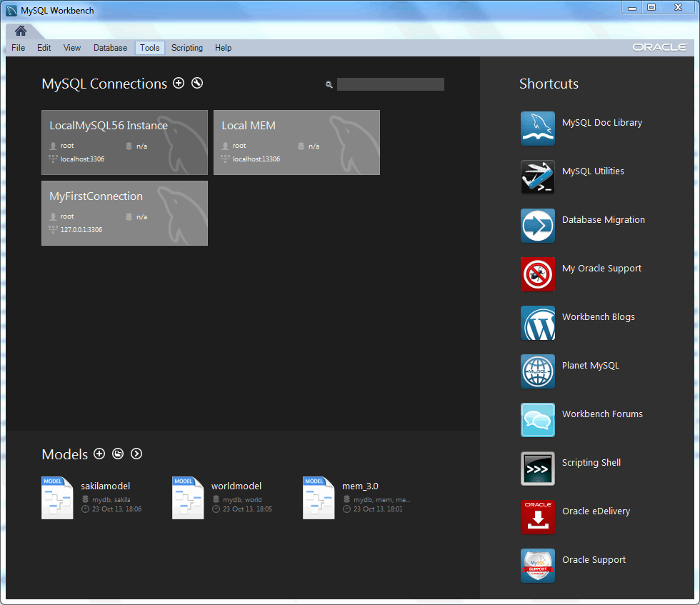700x605 pixels.
Task: Open the Planet MySQL link
Action: tap(590, 366)
